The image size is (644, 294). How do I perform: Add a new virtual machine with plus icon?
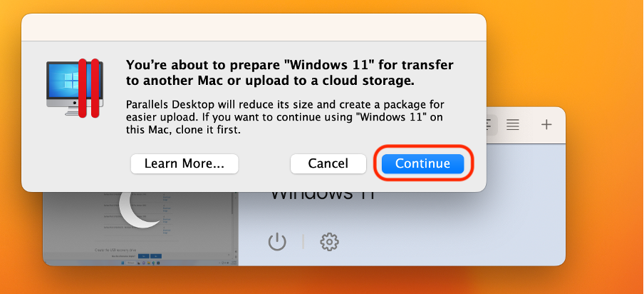(546, 124)
